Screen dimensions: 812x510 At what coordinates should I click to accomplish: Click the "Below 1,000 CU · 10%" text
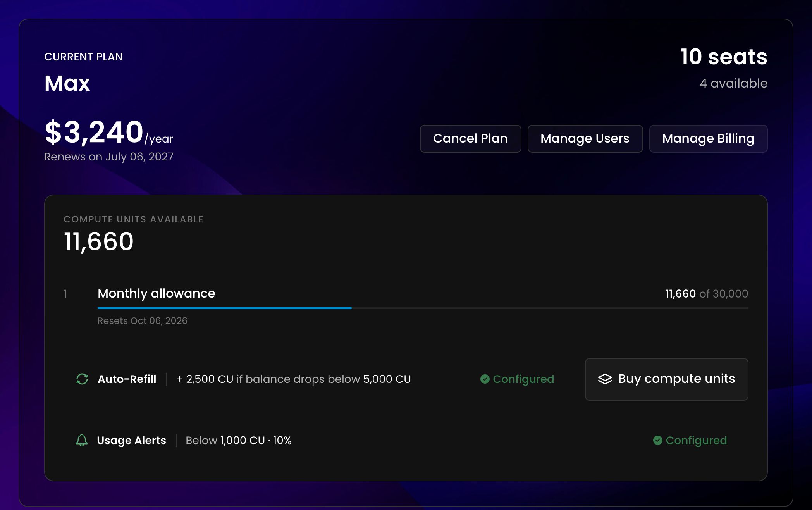pyautogui.click(x=239, y=440)
